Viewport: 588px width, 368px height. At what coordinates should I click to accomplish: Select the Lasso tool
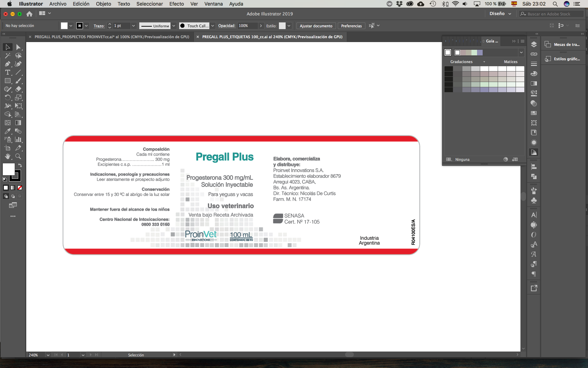(x=18, y=55)
